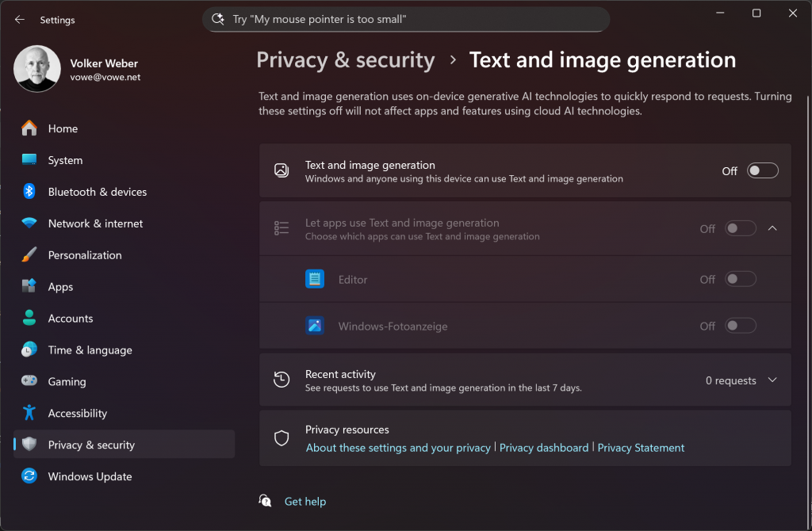The image size is (812, 531).
Task: Enable the Text and image generation toggle
Action: point(762,170)
